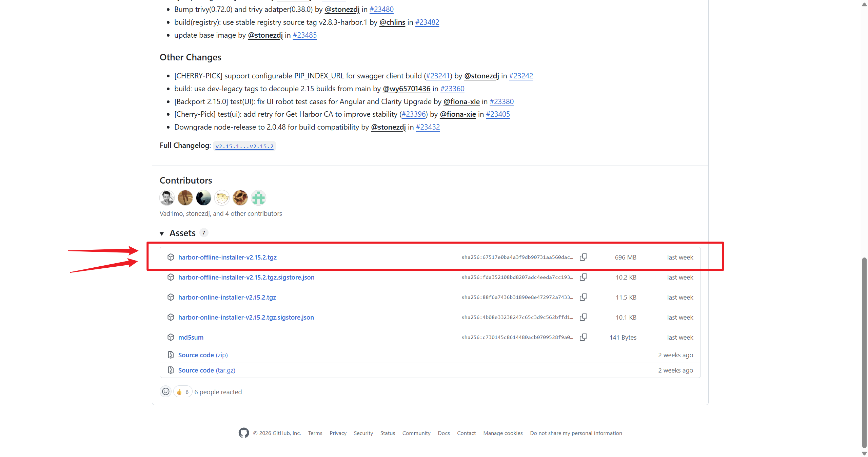Open first contributor avatar
868x457 pixels.
(167, 198)
